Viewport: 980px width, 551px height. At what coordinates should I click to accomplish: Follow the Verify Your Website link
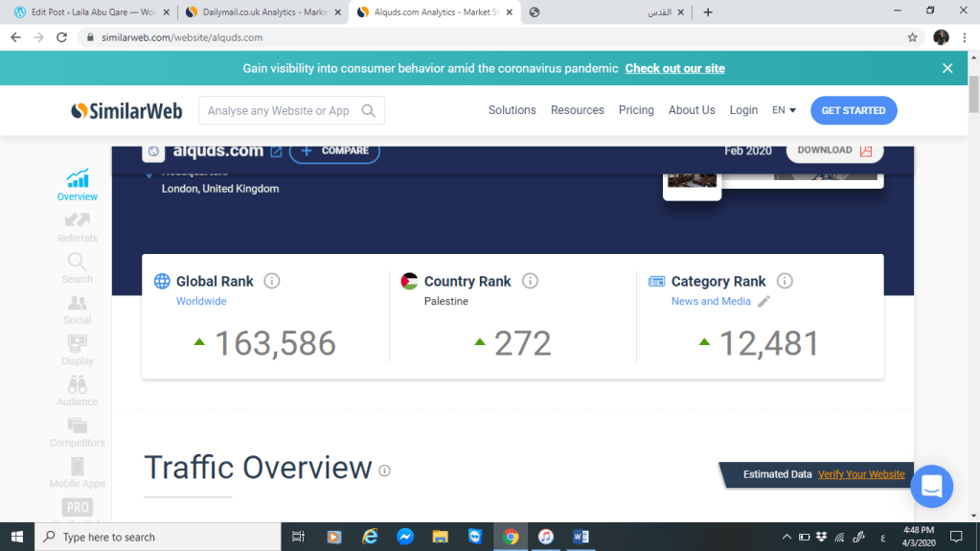point(860,474)
